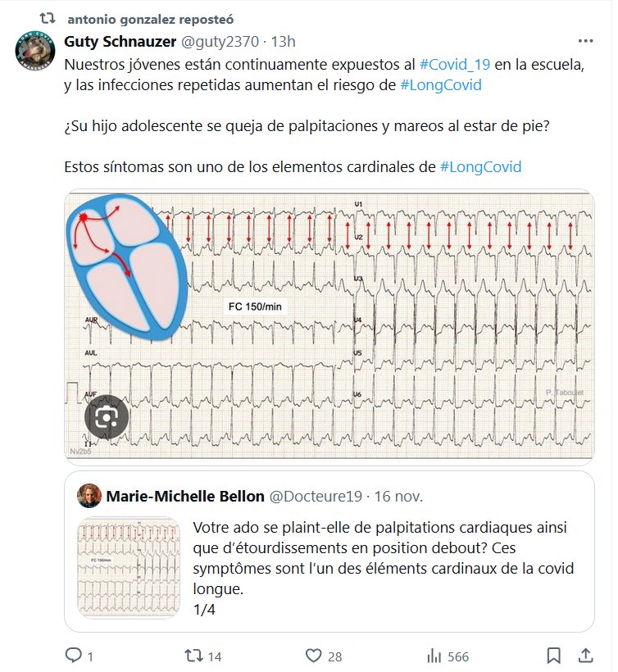The height and width of the screenshot is (672, 618).
Task: Click the Marie-Michelle Bellon name
Action: [186, 497]
